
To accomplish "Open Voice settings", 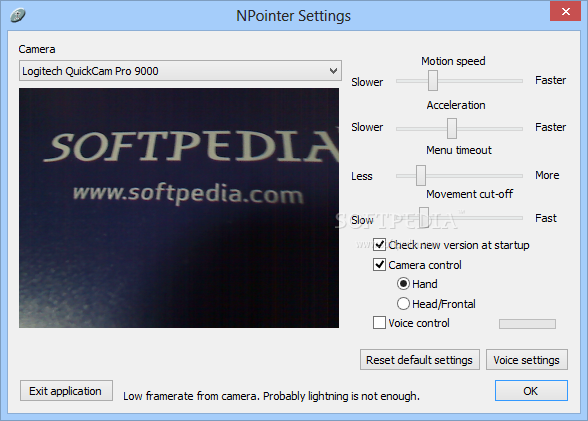I will click(x=526, y=360).
